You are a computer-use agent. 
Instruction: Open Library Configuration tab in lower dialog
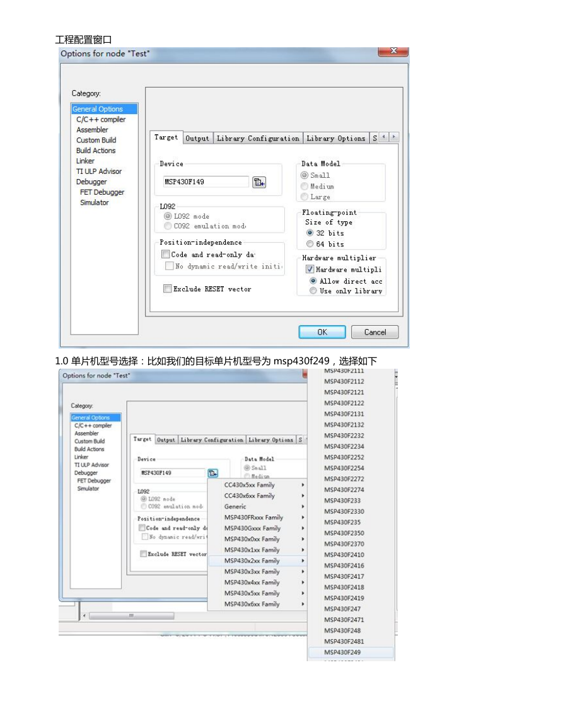(x=212, y=440)
